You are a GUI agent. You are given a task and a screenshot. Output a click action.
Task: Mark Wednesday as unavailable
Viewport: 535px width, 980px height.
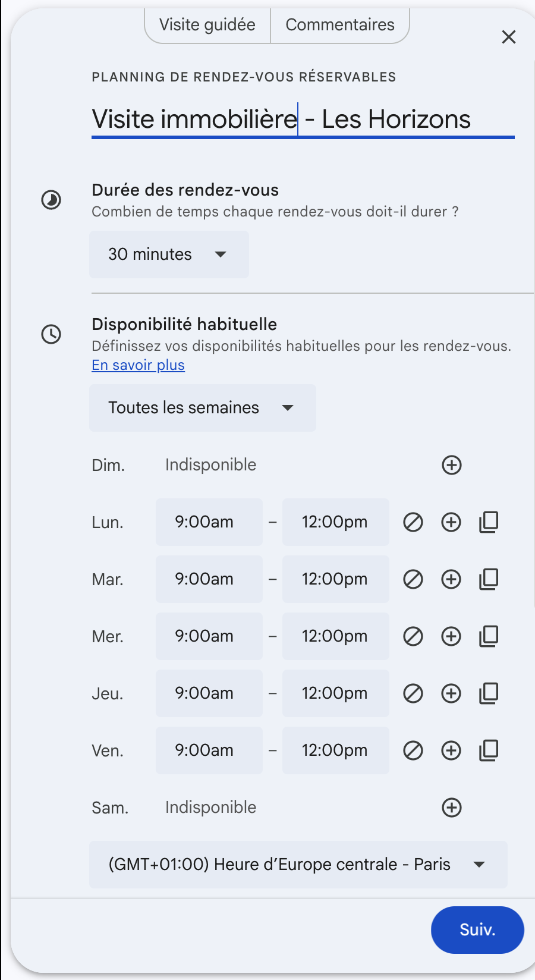[x=413, y=636]
